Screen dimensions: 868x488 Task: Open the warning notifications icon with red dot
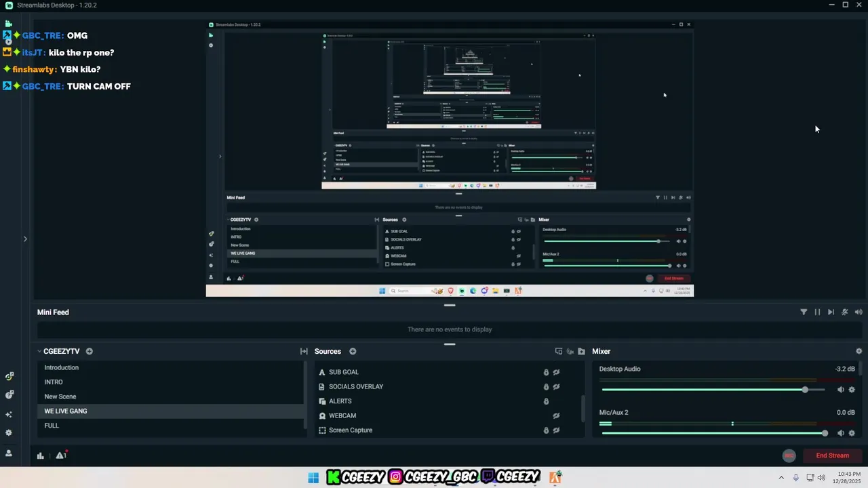pos(61,455)
